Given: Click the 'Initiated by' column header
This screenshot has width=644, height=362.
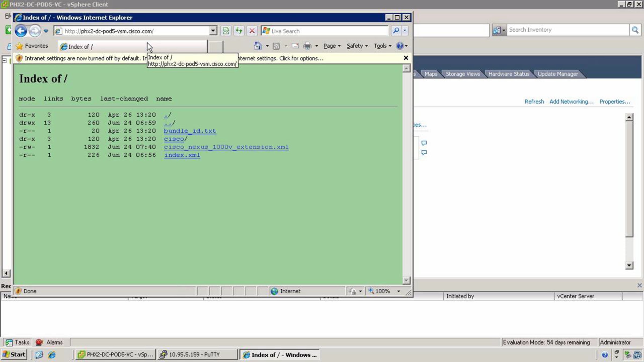Looking at the screenshot, I should point(498,296).
